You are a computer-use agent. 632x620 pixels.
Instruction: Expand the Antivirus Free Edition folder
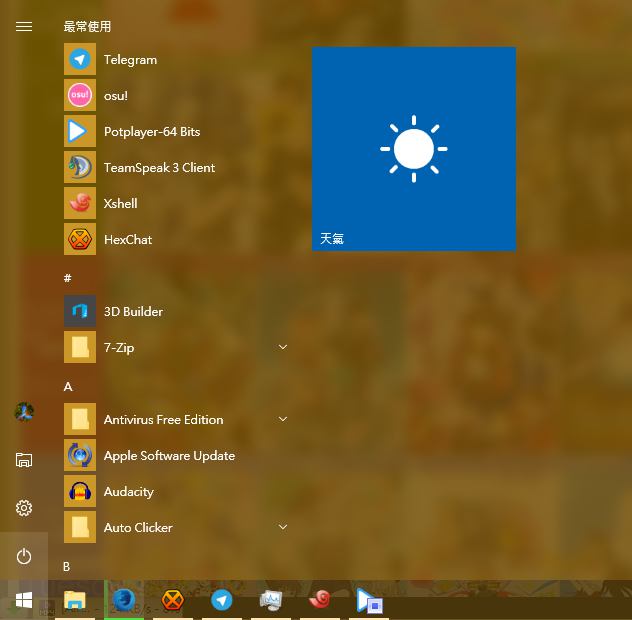[x=282, y=419]
